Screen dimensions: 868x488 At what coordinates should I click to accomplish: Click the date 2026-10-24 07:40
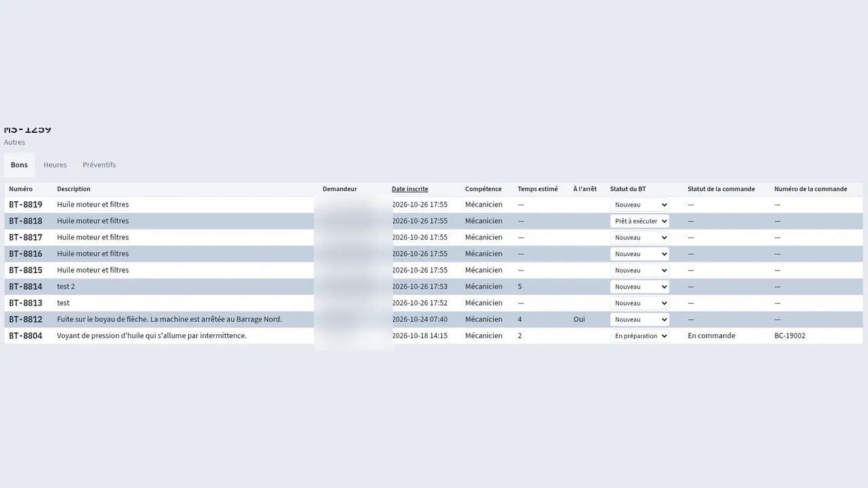coord(420,319)
